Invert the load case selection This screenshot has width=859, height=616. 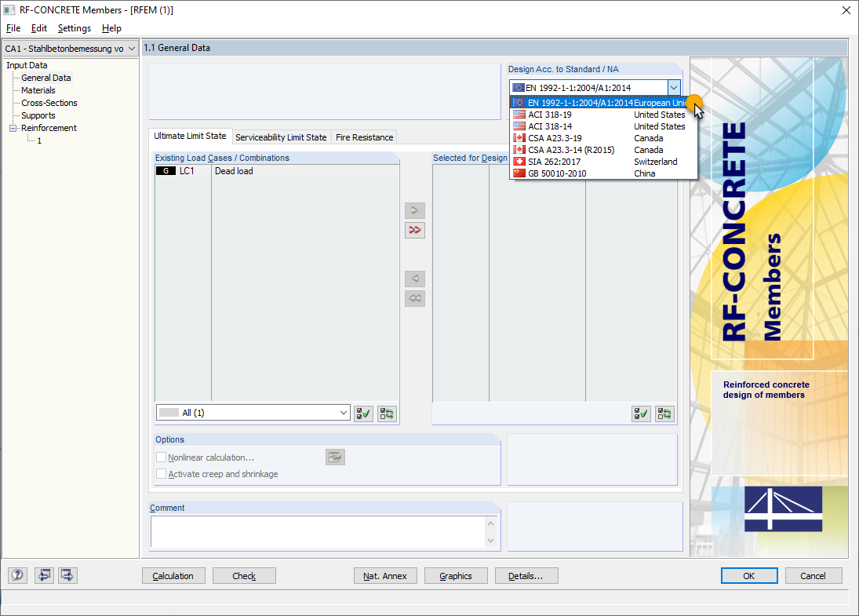point(386,413)
